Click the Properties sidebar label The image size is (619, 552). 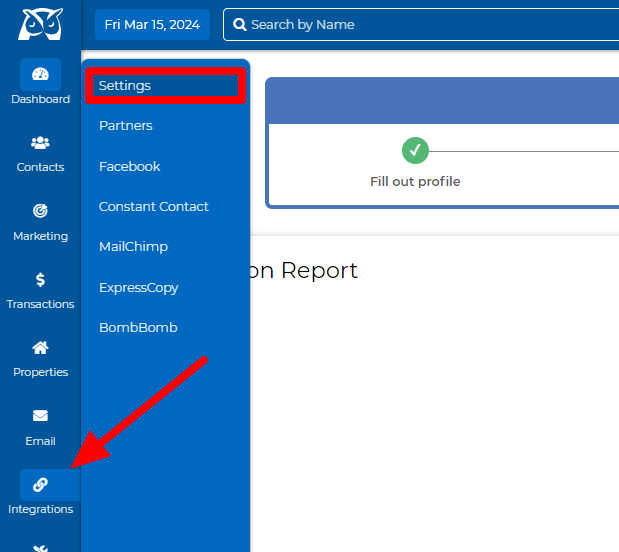pos(40,372)
